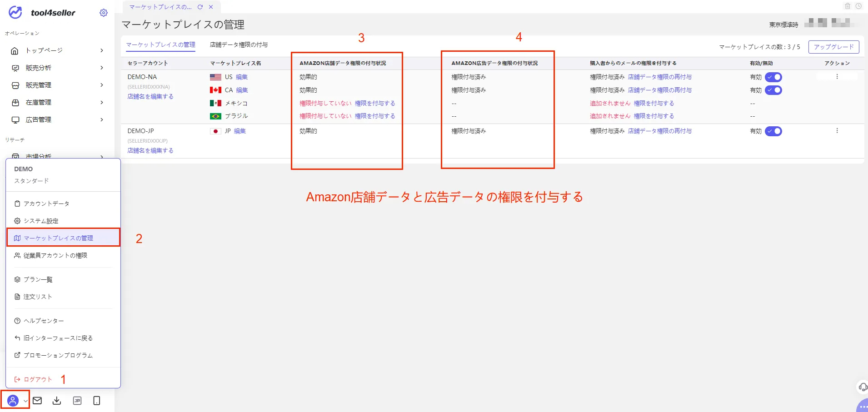The height and width of the screenshot is (412, 868).
Task: Switch to the 店舗データ権限の付与 tab
Action: coord(239,45)
